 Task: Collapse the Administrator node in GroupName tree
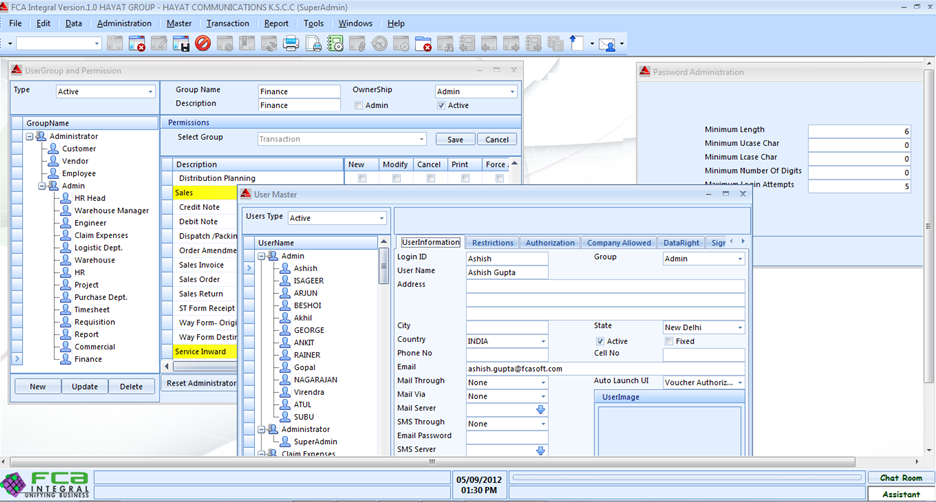tap(31, 136)
